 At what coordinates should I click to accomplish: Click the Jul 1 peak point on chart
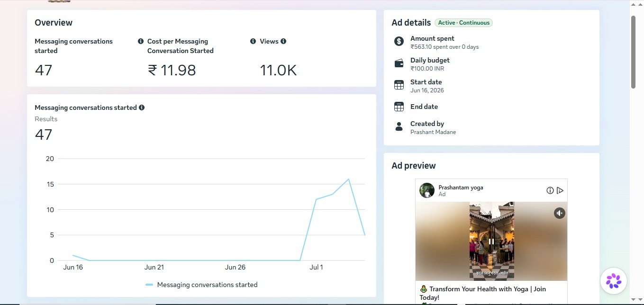(x=349, y=179)
